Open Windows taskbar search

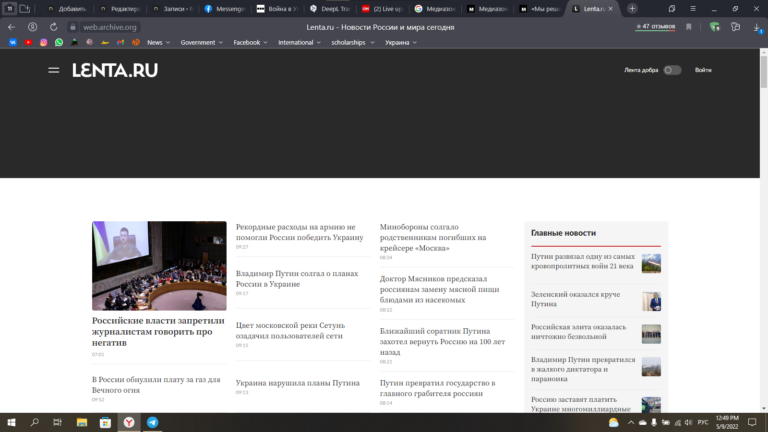coord(34,422)
